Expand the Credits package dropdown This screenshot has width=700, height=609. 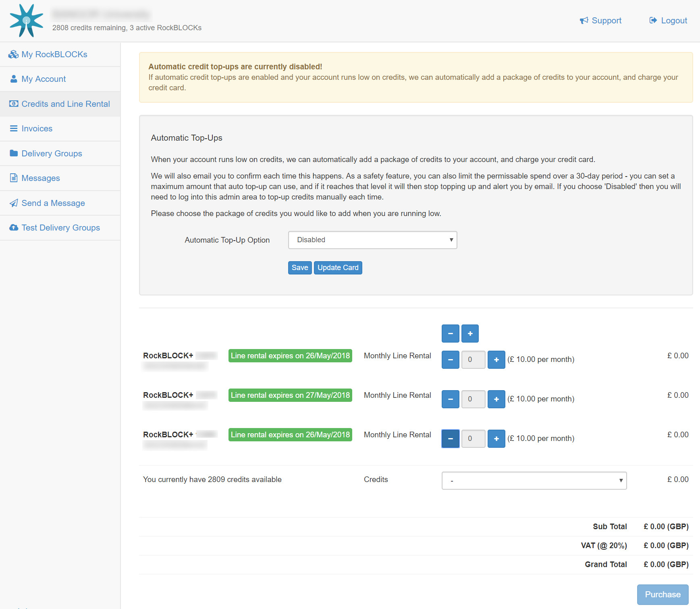point(534,480)
